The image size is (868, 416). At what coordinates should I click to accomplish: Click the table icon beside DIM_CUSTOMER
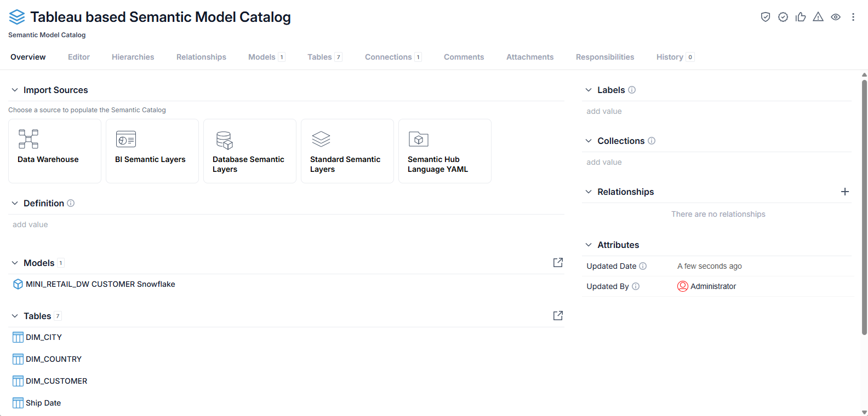point(18,381)
